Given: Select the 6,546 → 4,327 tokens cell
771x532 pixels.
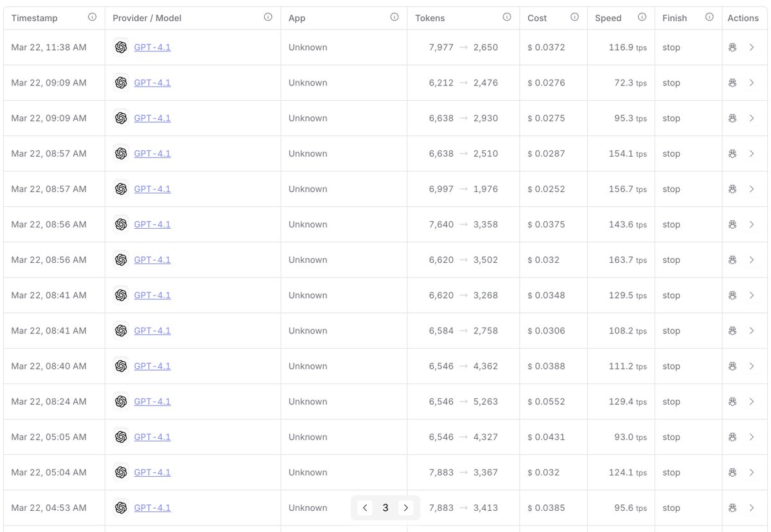Looking at the screenshot, I should coord(463,437).
